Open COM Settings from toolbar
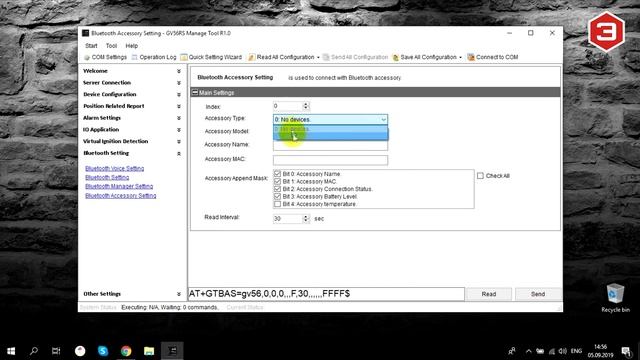The width and height of the screenshot is (640, 360). coord(105,57)
